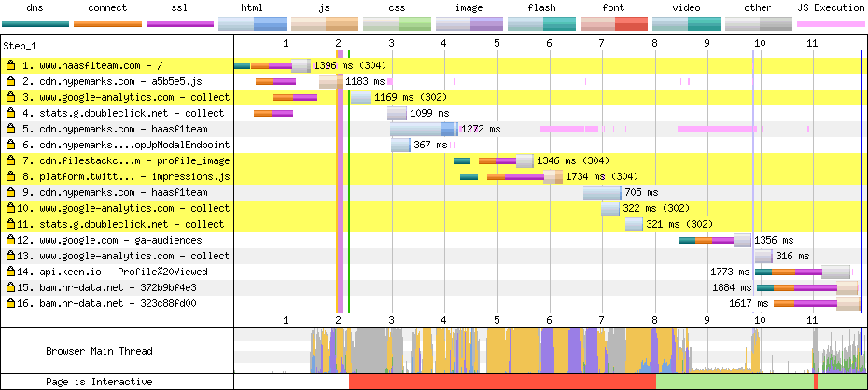The image size is (868, 390).
Task: Click the '1617 ms' timing text
Action: pos(749,303)
